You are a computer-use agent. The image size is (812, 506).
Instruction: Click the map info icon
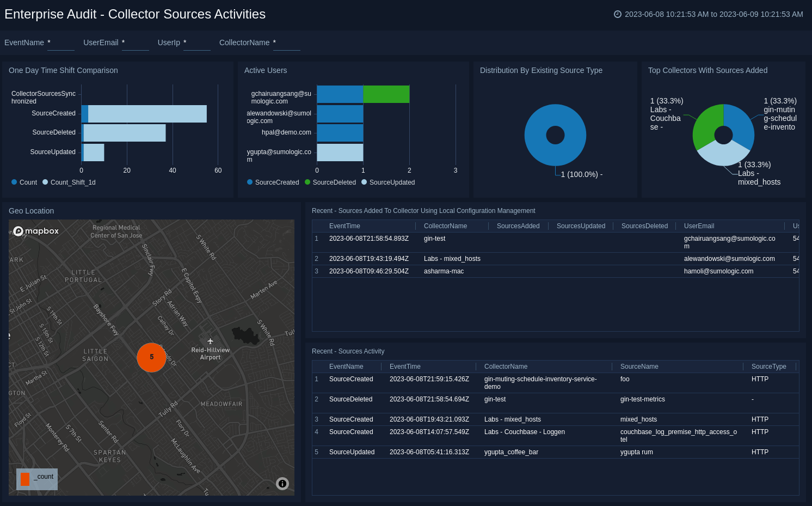click(282, 484)
